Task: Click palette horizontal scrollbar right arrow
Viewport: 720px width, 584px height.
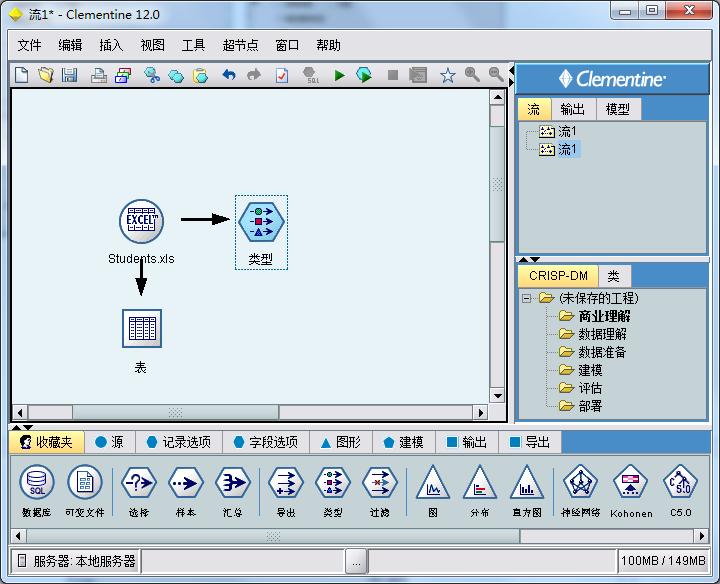Action: (x=702, y=536)
